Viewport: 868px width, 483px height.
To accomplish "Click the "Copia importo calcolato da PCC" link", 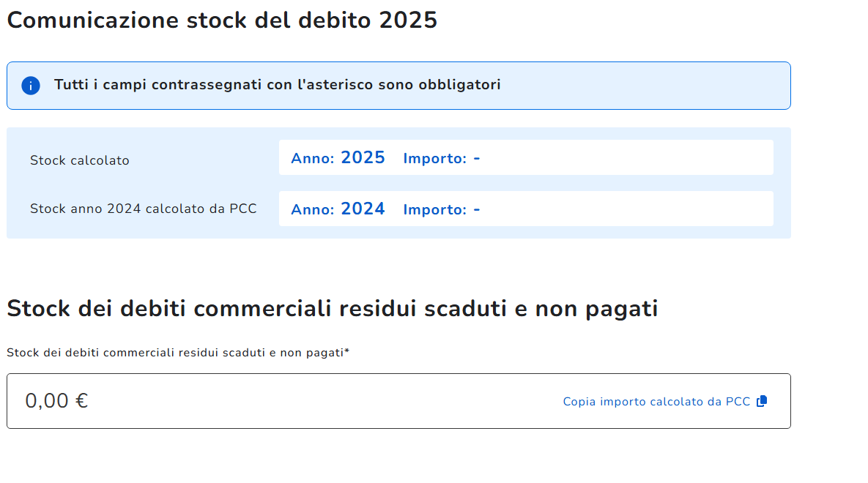I will point(656,402).
